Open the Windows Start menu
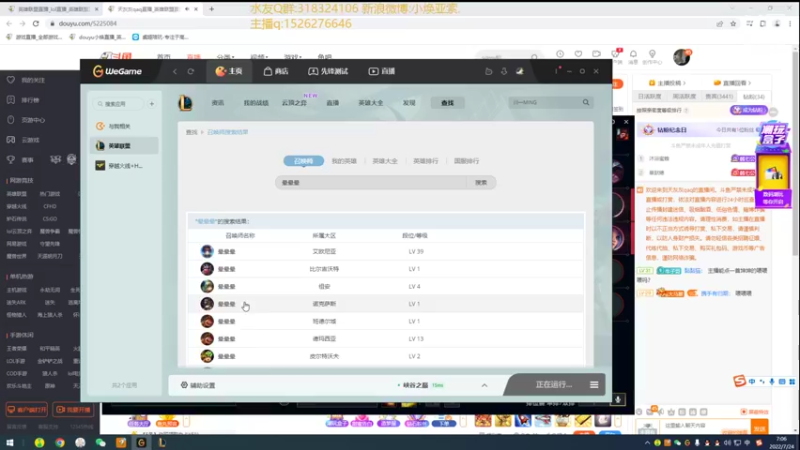 click(x=10, y=442)
